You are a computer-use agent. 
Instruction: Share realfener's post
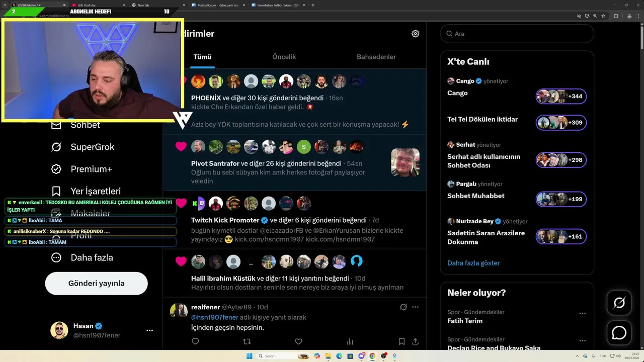coord(415,341)
